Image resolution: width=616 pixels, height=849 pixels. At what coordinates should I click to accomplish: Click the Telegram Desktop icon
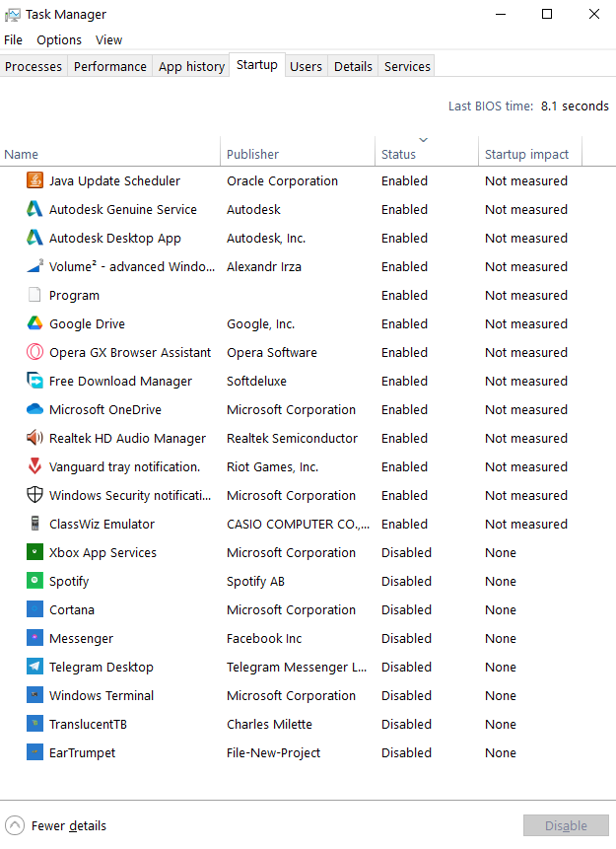click(34, 667)
